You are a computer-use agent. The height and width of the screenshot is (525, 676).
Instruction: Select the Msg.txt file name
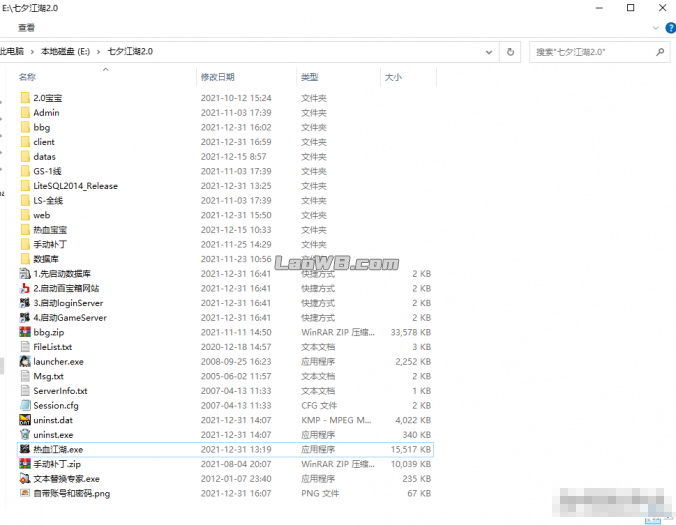pos(48,376)
